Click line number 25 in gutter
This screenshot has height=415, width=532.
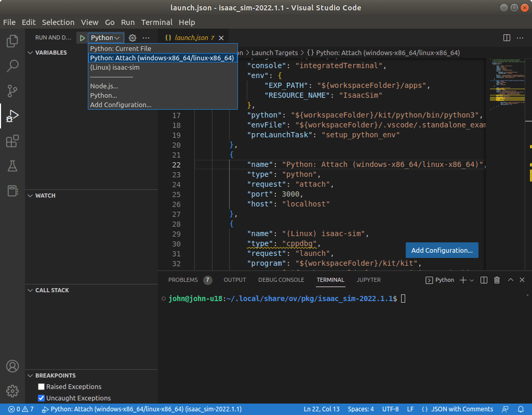tap(177, 194)
